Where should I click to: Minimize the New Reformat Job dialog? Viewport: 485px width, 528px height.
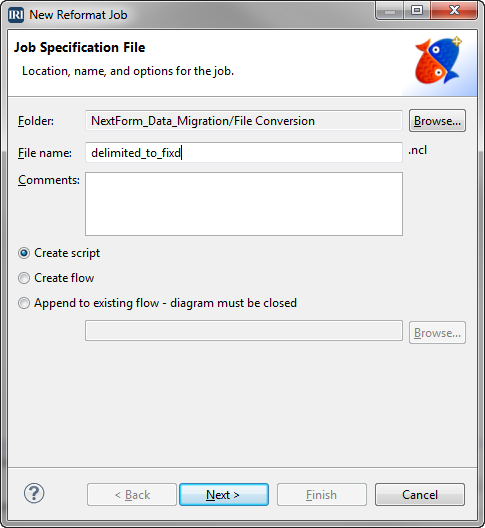390,11
